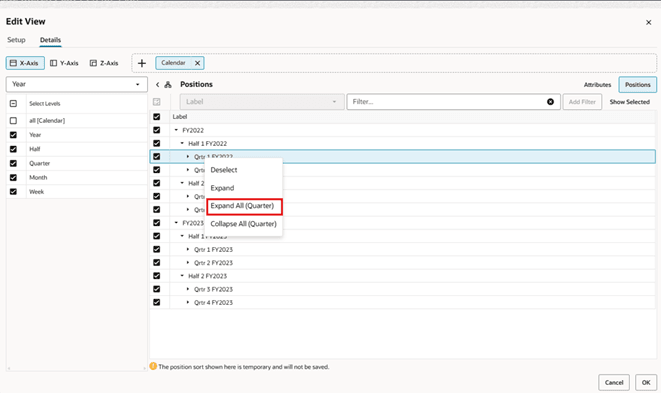Remove the Calendar chip via its X icon
This screenshot has height=393, width=661.
(197, 63)
